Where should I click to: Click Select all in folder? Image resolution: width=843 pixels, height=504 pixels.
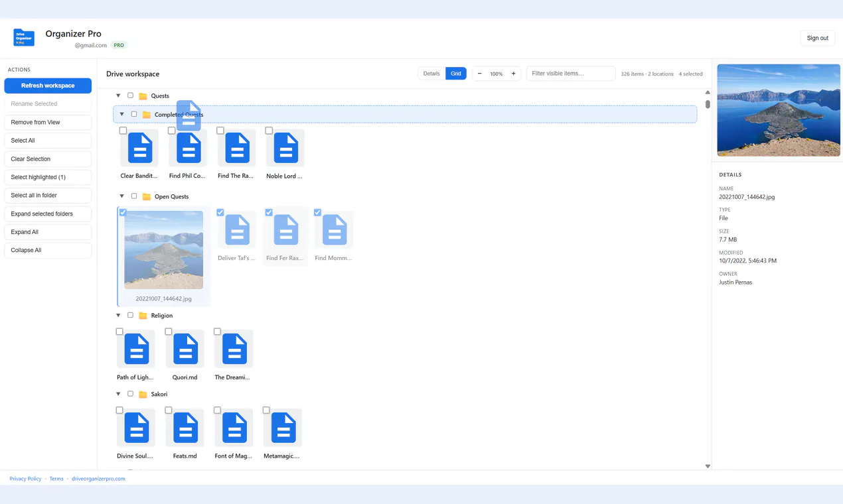point(48,196)
